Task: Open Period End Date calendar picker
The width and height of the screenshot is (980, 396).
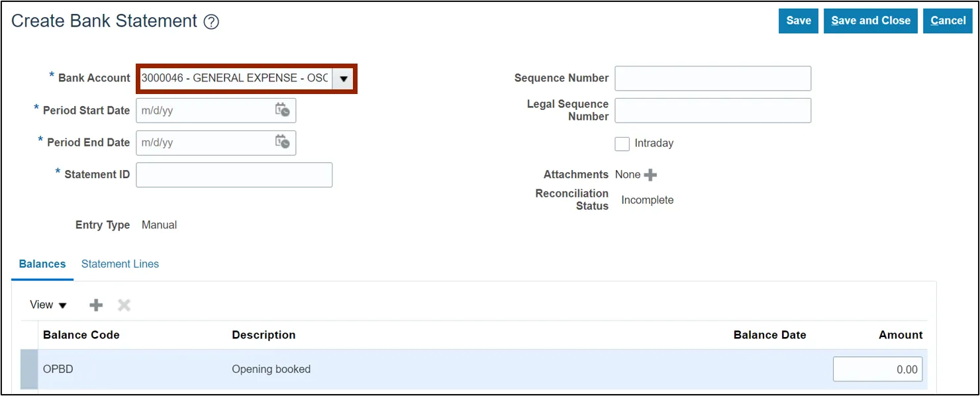Action: (283, 142)
